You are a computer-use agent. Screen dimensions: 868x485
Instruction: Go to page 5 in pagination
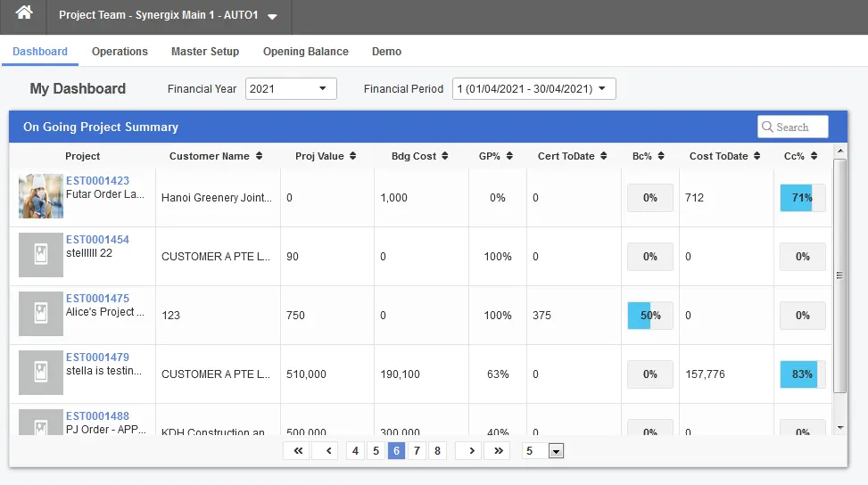click(x=376, y=451)
